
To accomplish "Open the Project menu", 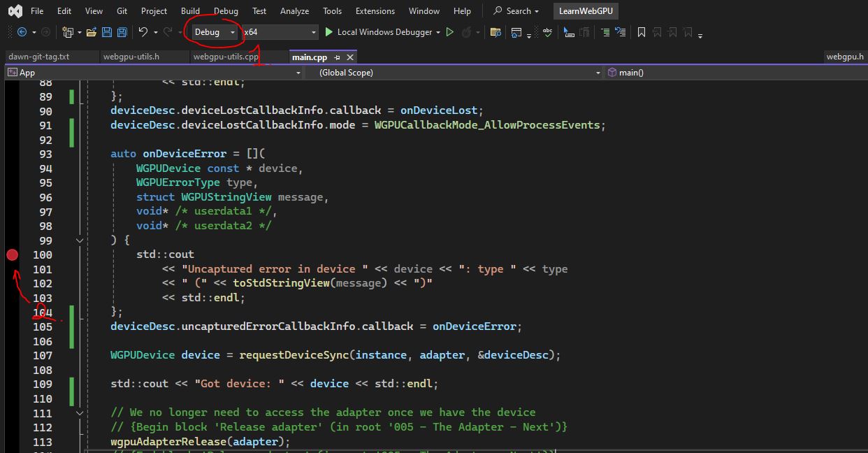I will click(x=154, y=11).
